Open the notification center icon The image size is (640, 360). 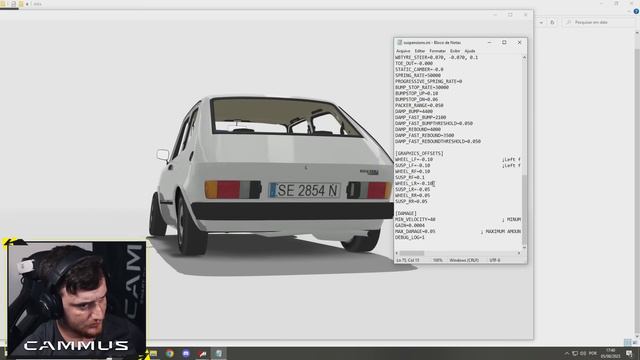(x=629, y=353)
